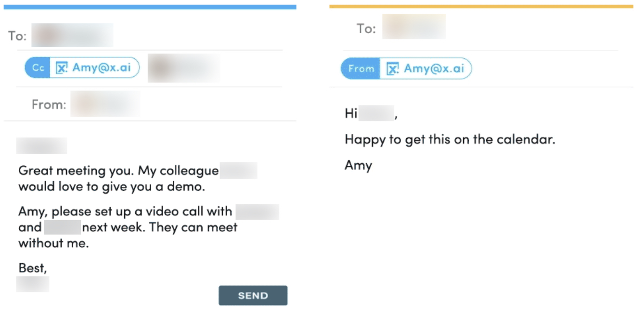The image size is (644, 317).
Task: Click Amy@x.ai address in the Cc field
Action: click(103, 67)
